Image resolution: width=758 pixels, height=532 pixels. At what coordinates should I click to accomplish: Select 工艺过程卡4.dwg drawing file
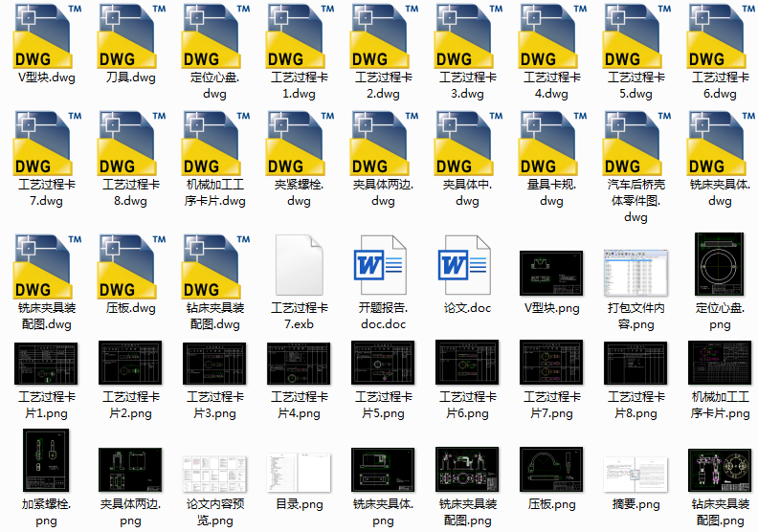click(x=551, y=36)
